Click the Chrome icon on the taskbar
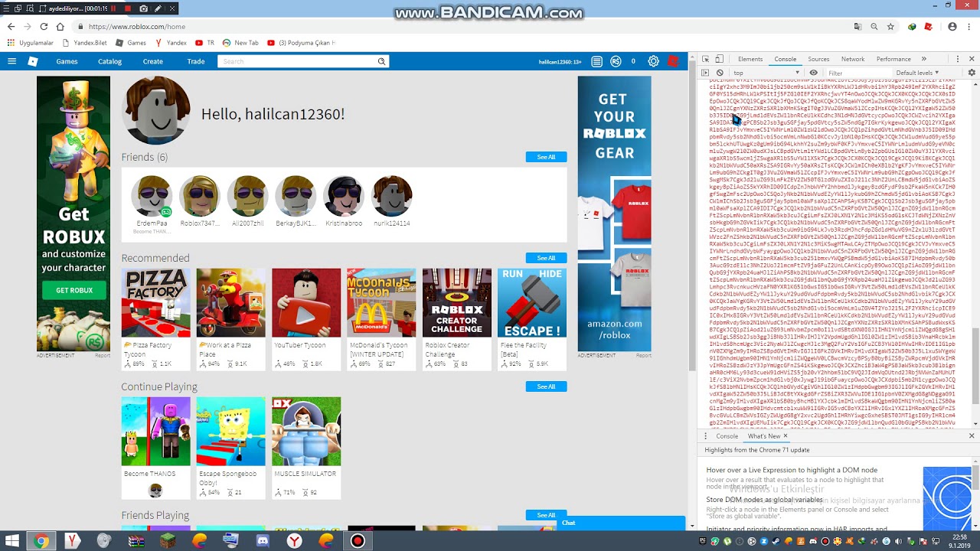 (41, 541)
